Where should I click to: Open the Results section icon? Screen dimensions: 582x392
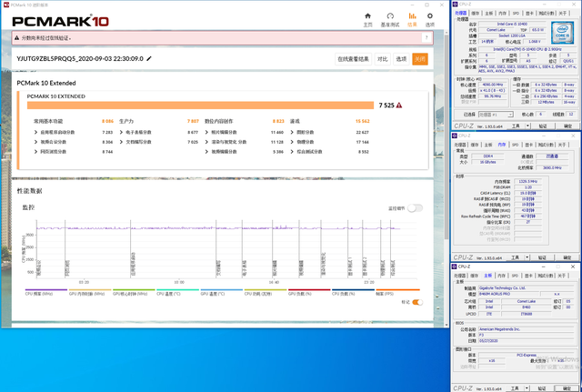413,19
